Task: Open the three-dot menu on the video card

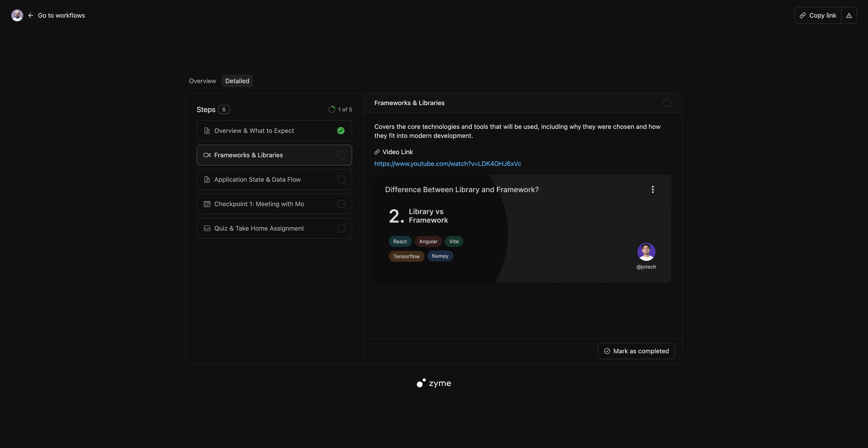Action: 652,189
